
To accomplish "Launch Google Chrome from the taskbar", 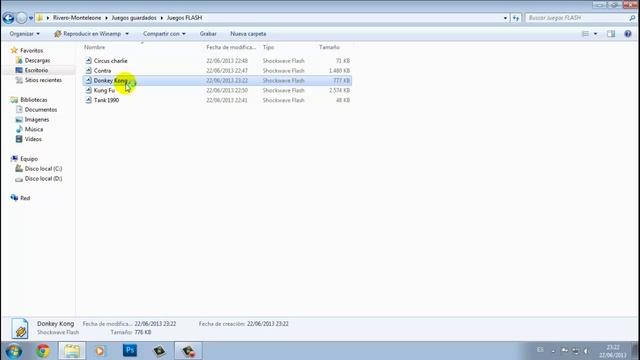I will 42,351.
